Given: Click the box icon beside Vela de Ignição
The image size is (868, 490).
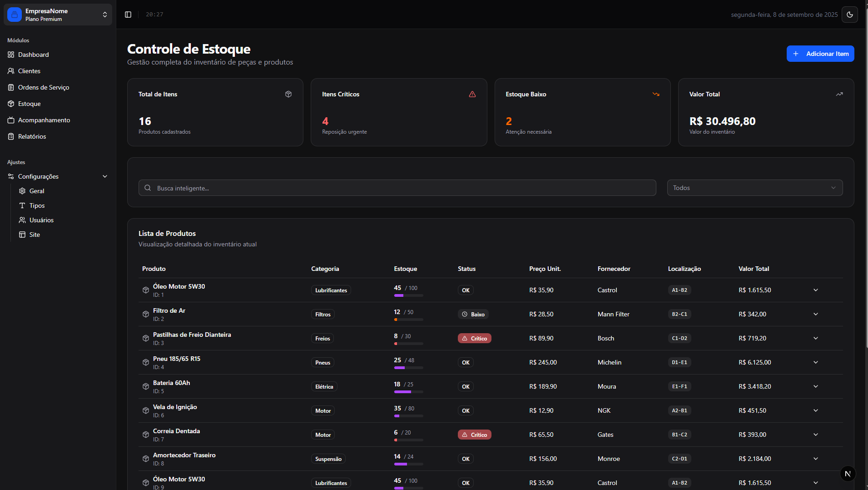Looking at the screenshot, I should pos(146,410).
